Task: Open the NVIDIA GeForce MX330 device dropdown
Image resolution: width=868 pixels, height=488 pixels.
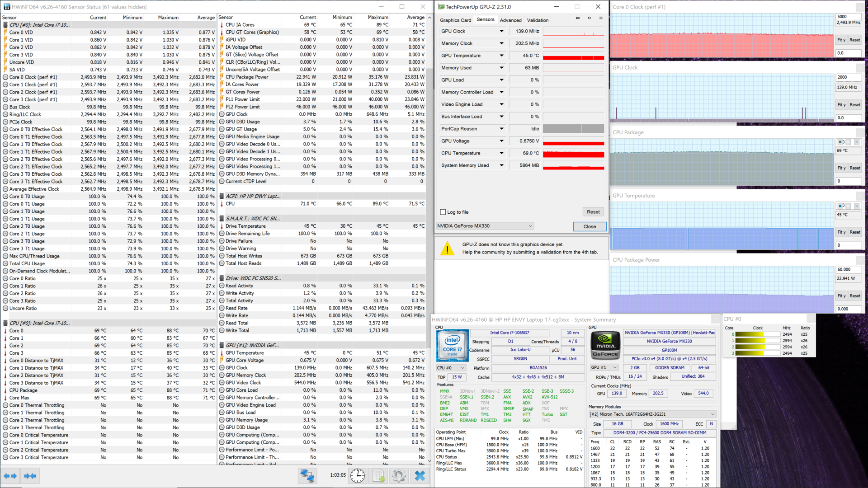Action: [485, 226]
